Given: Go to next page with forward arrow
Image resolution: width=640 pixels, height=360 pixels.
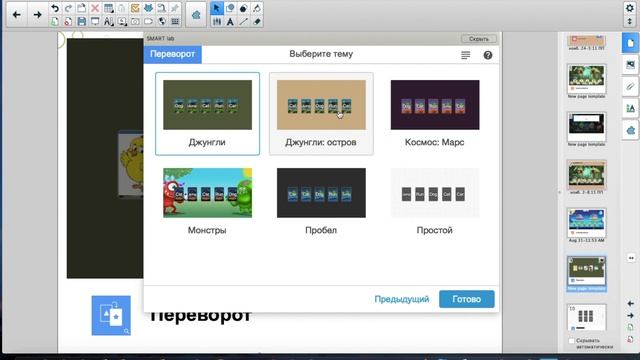Looking at the screenshot, I should tap(37, 15).
